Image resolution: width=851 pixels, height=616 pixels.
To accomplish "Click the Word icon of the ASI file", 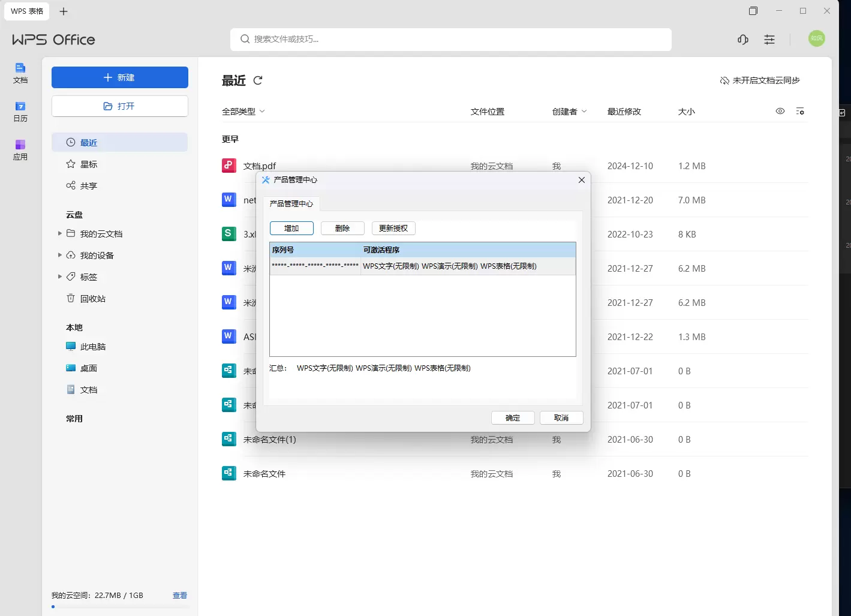I will coord(229,336).
